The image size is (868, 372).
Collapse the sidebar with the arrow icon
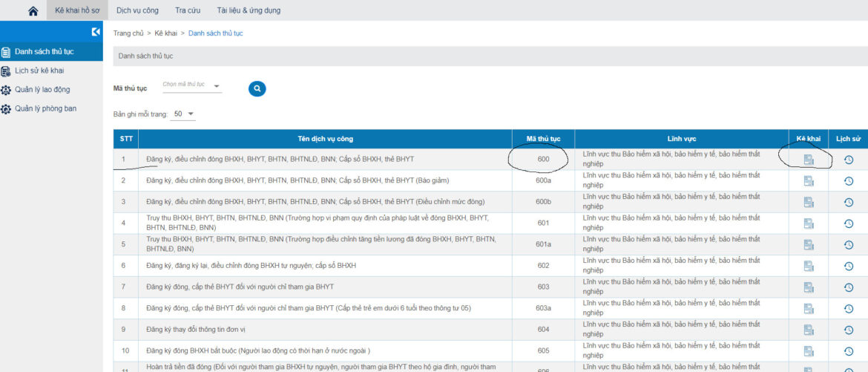click(x=96, y=32)
